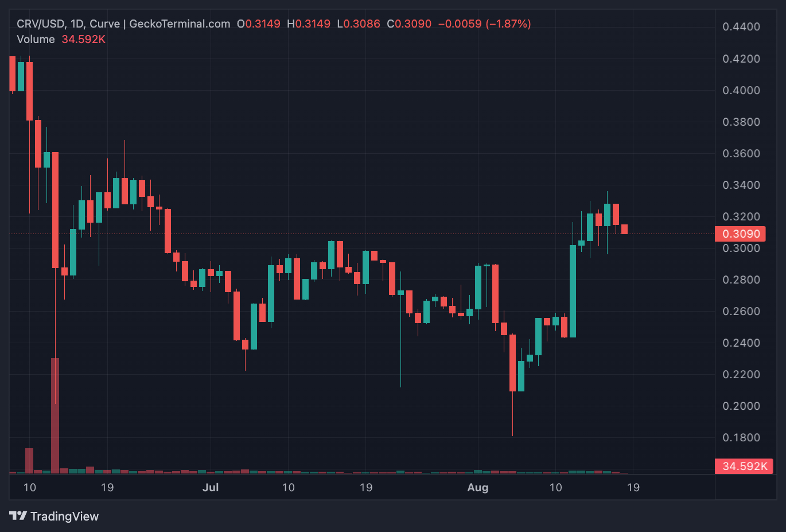Click the 0.4400 price axis label

click(741, 26)
